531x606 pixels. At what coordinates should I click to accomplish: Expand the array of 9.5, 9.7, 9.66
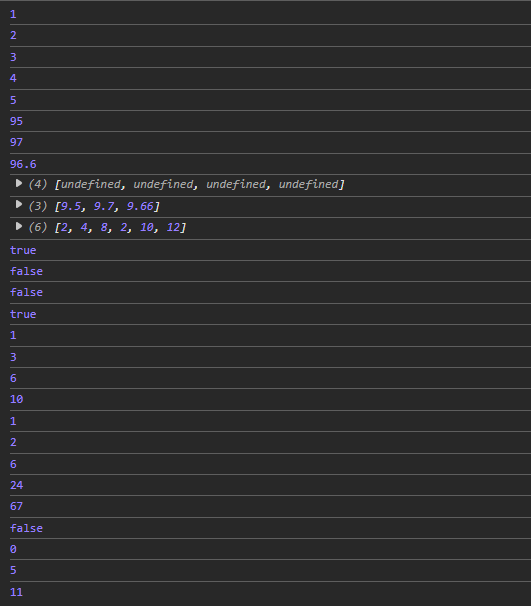tap(18, 205)
